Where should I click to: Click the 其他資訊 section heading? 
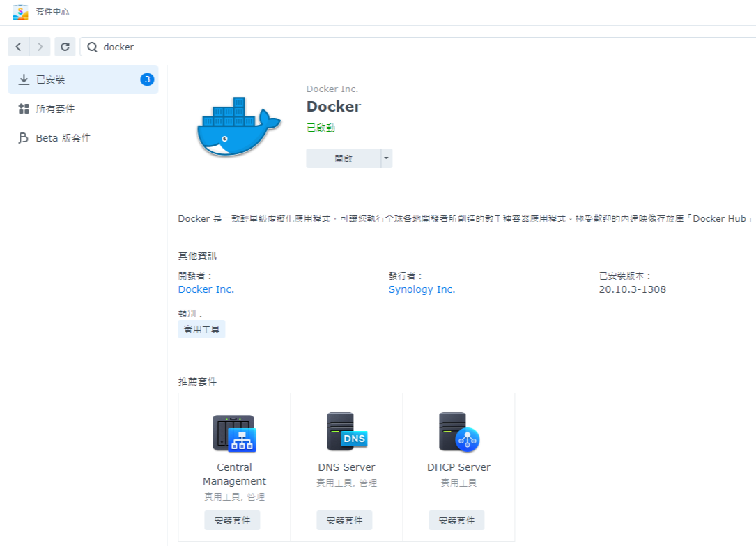[197, 256]
